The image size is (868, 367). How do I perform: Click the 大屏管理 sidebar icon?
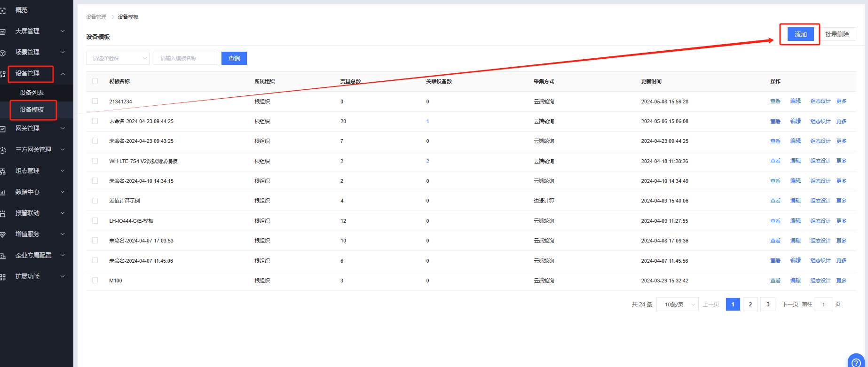(3, 31)
